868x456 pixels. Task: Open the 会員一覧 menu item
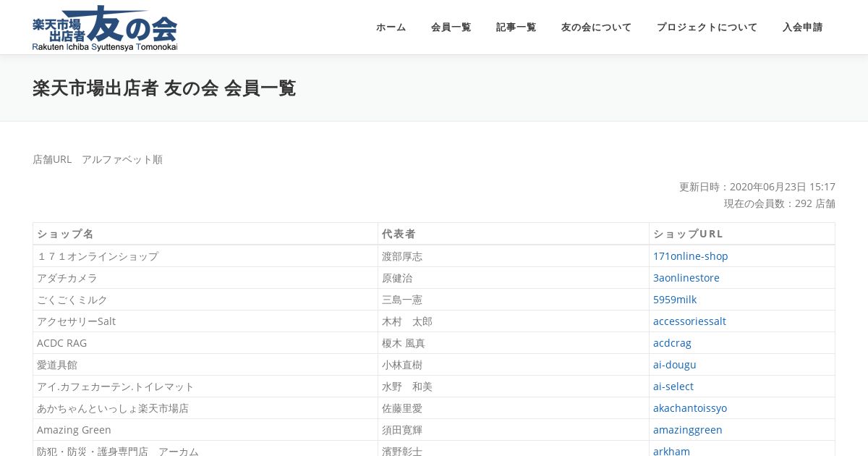451,28
